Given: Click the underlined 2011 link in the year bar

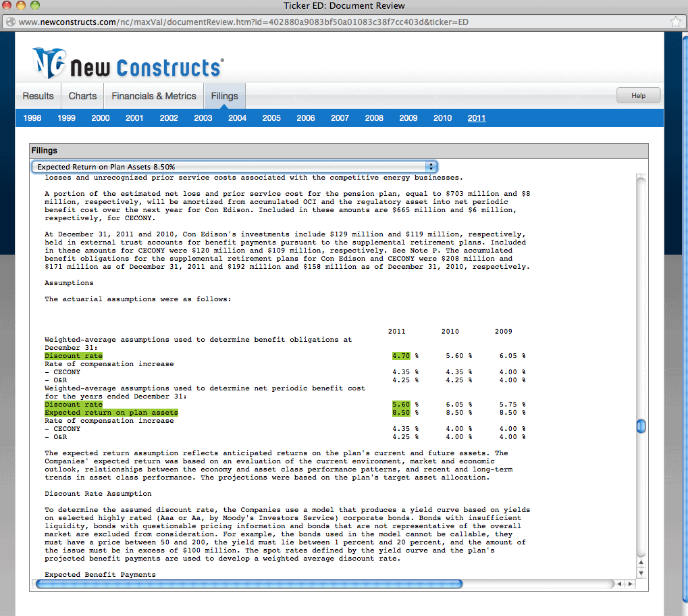Looking at the screenshot, I should click(477, 118).
